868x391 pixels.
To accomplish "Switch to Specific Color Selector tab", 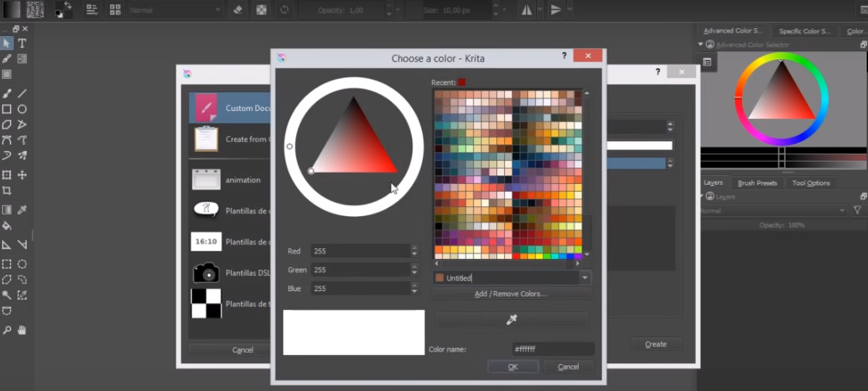I will tap(806, 31).
